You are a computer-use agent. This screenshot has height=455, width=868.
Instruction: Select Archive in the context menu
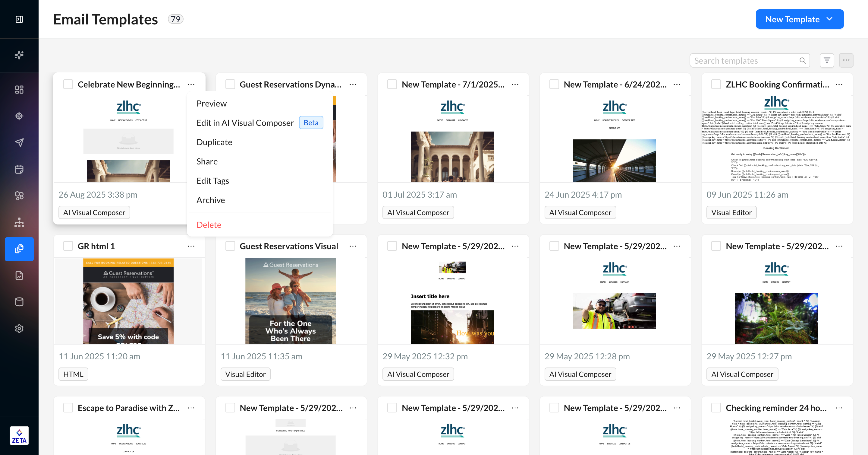[x=210, y=200]
